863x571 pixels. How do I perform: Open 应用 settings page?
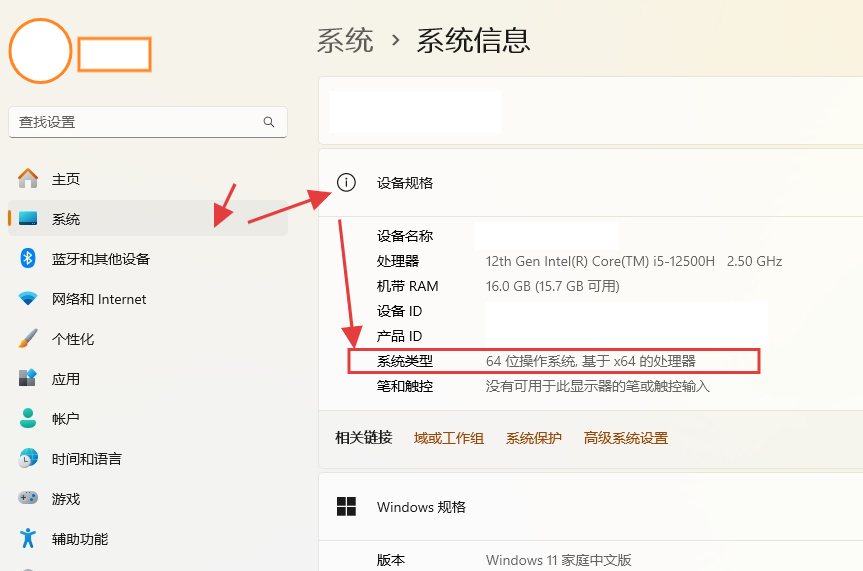[x=148, y=379]
